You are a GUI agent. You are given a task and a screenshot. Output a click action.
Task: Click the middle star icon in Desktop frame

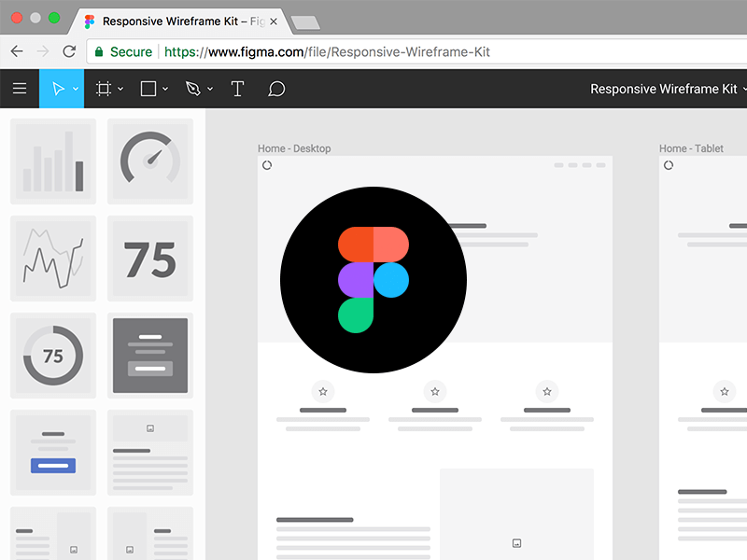tap(435, 391)
